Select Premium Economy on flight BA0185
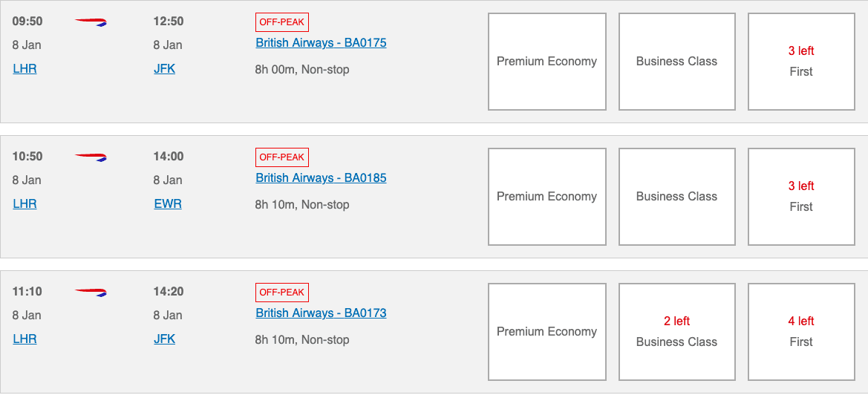This screenshot has height=395, width=868. (x=546, y=197)
